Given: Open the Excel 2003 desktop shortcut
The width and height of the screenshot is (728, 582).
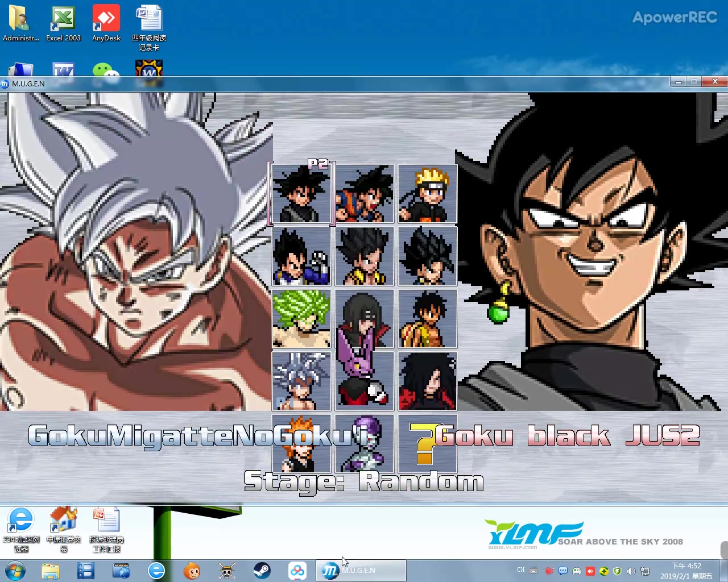Looking at the screenshot, I should coord(63,23).
